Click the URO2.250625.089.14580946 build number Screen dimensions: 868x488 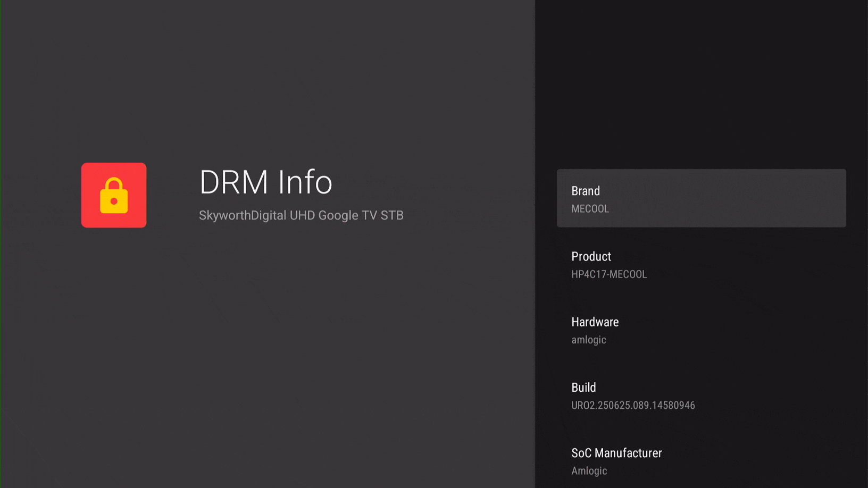click(633, 406)
